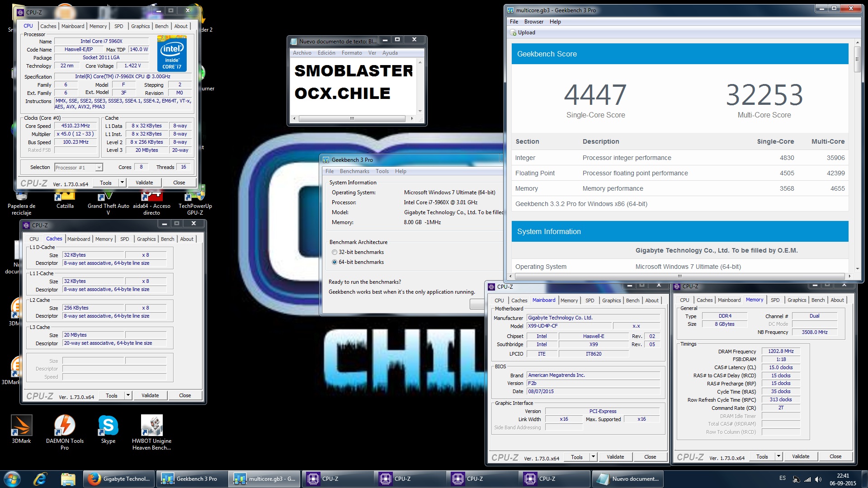This screenshot has width=868, height=488.
Task: Click the first CPU-Z taskbar button
Action: coord(338,479)
